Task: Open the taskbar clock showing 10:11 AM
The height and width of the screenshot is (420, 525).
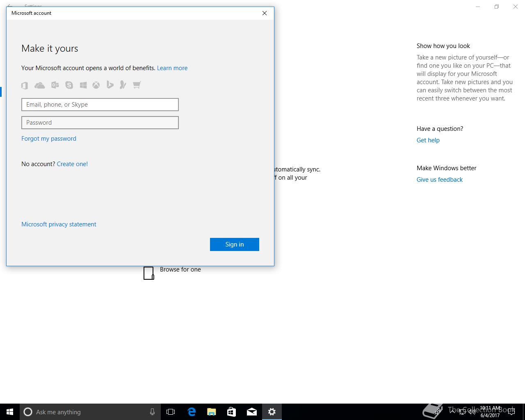Action: pos(490,412)
